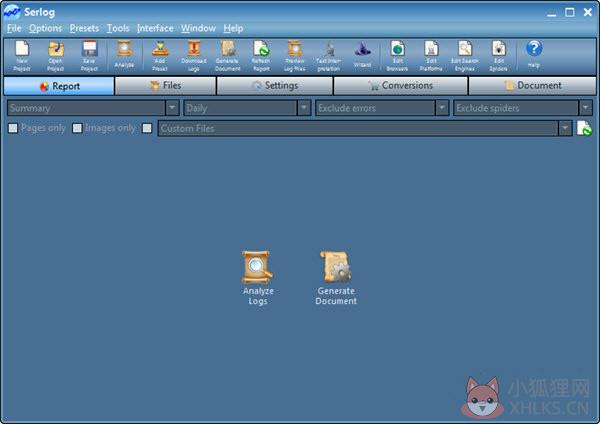Viewport: 600px width, 424px height.
Task: Switch to the Document tab
Action: [x=532, y=86]
